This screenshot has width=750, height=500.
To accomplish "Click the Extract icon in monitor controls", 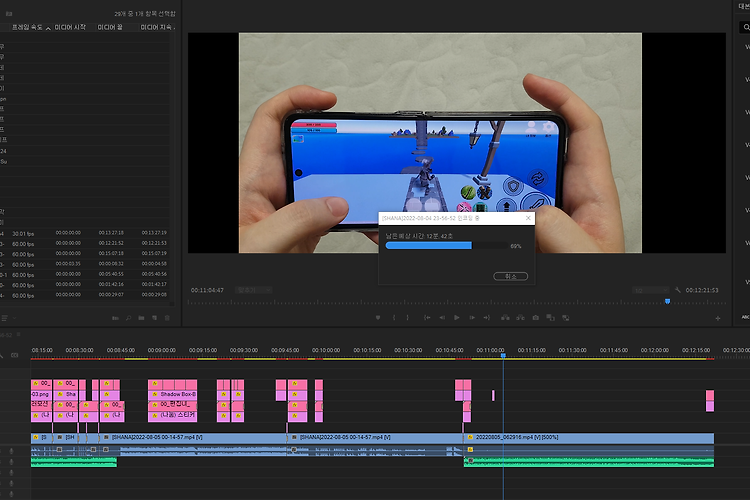I will click(520, 318).
